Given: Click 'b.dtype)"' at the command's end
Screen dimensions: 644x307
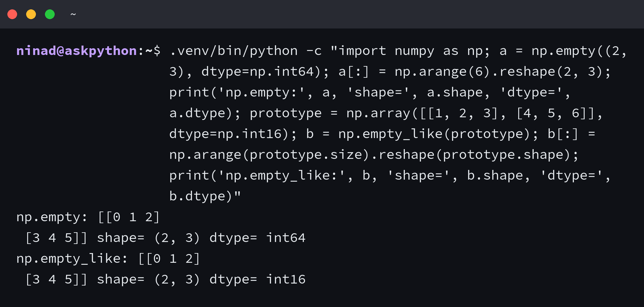Looking at the screenshot, I should 205,196.
